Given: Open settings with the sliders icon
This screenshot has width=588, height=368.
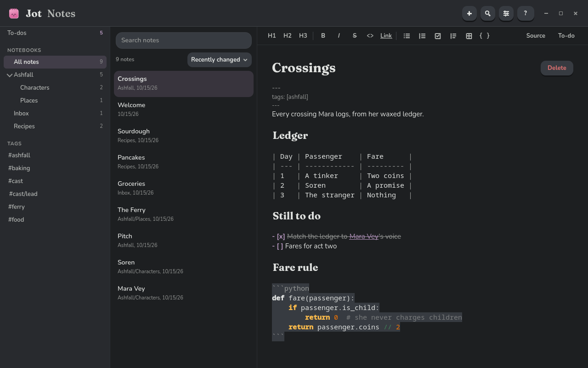Looking at the screenshot, I should click(x=506, y=13).
